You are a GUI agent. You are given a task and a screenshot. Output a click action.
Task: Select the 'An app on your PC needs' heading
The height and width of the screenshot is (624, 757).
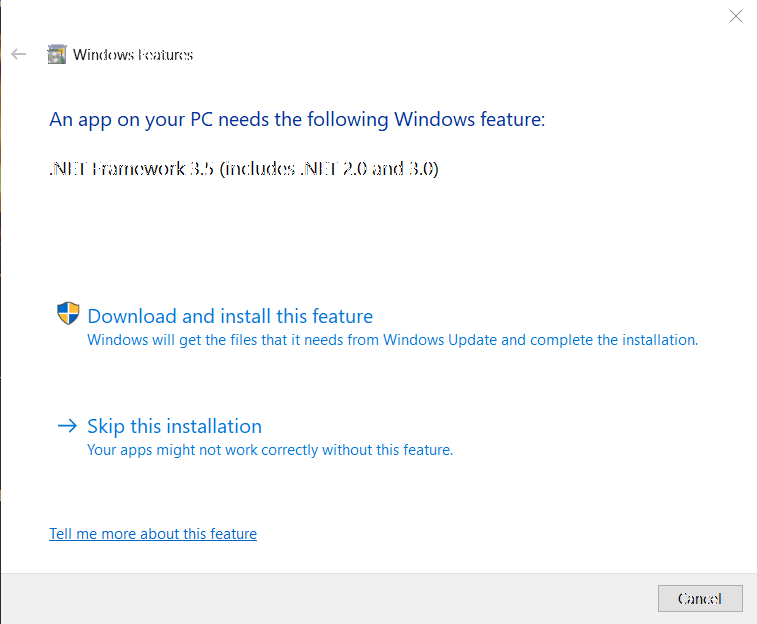[297, 119]
